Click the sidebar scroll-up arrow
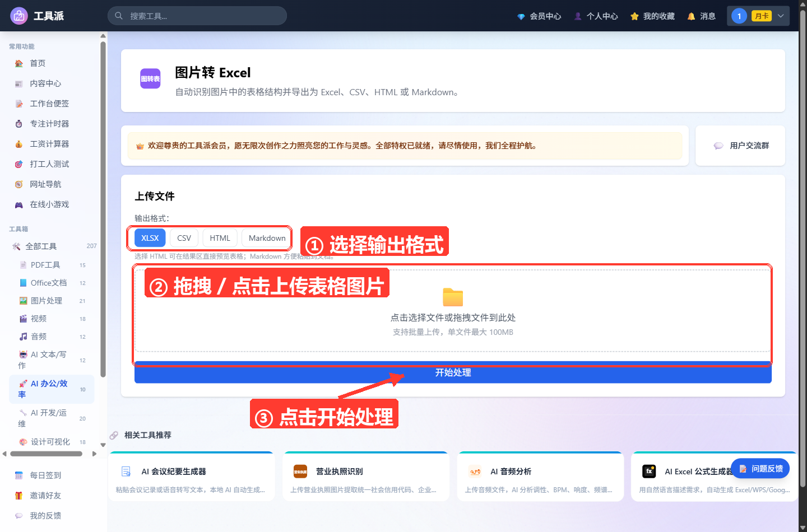The height and width of the screenshot is (532, 807). [x=103, y=36]
